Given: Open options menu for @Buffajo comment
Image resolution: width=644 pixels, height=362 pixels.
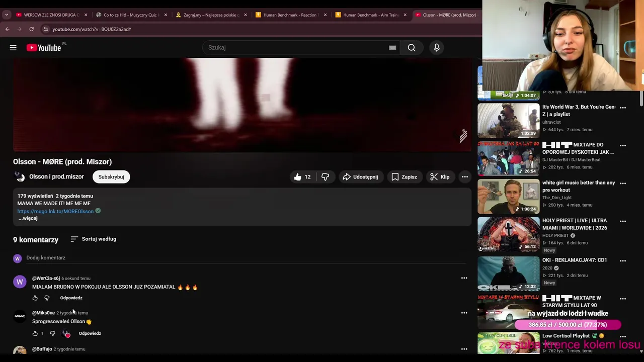Looking at the screenshot, I should (x=464, y=349).
